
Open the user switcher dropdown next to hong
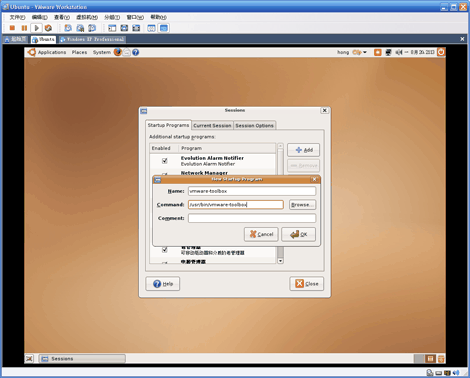click(360, 52)
